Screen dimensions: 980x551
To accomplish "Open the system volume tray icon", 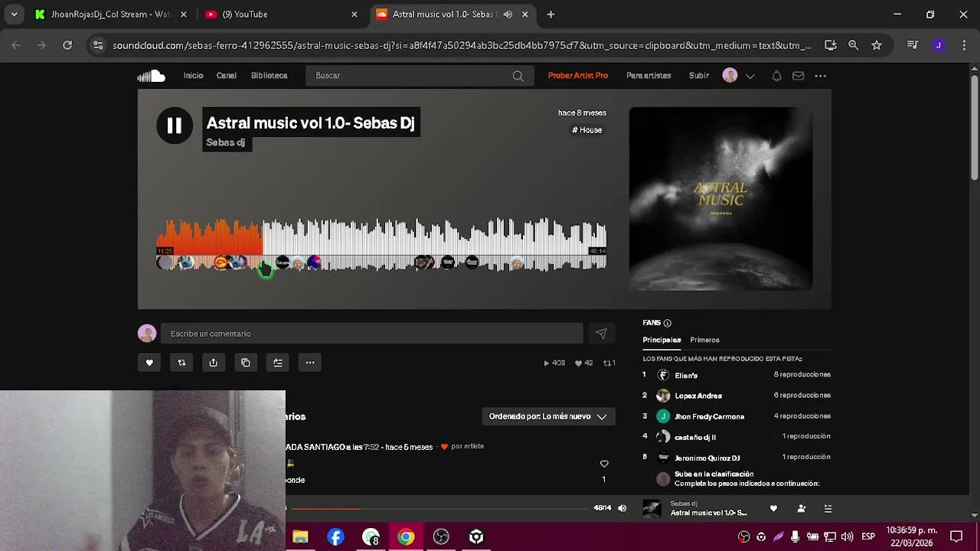I will click(847, 536).
